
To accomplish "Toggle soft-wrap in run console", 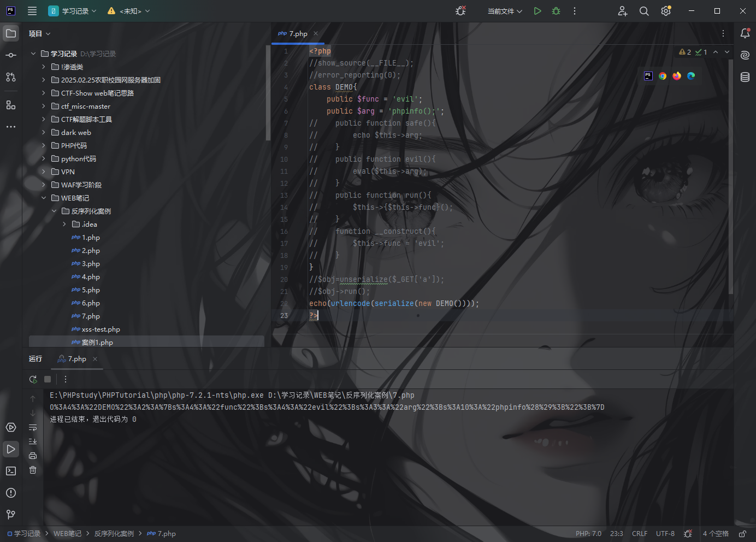I will click(x=33, y=427).
